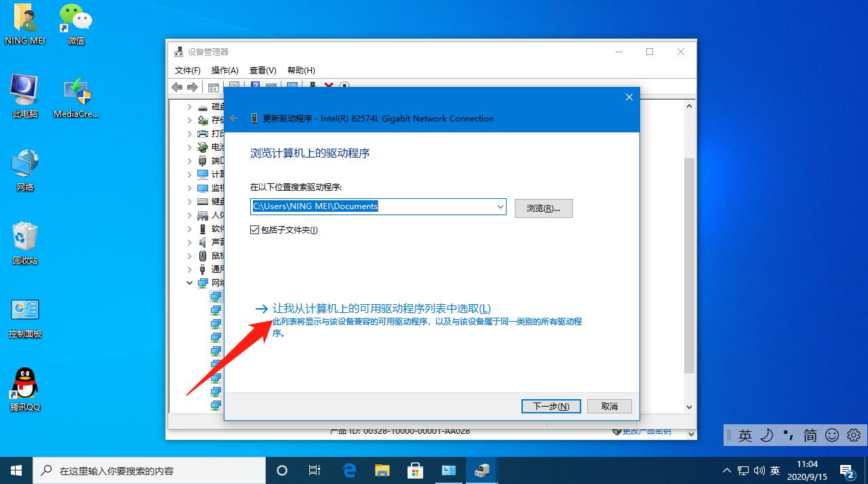Viewport: 868px width, 484px height.
Task: Open the 查看 menu in Device Manager
Action: click(264, 70)
